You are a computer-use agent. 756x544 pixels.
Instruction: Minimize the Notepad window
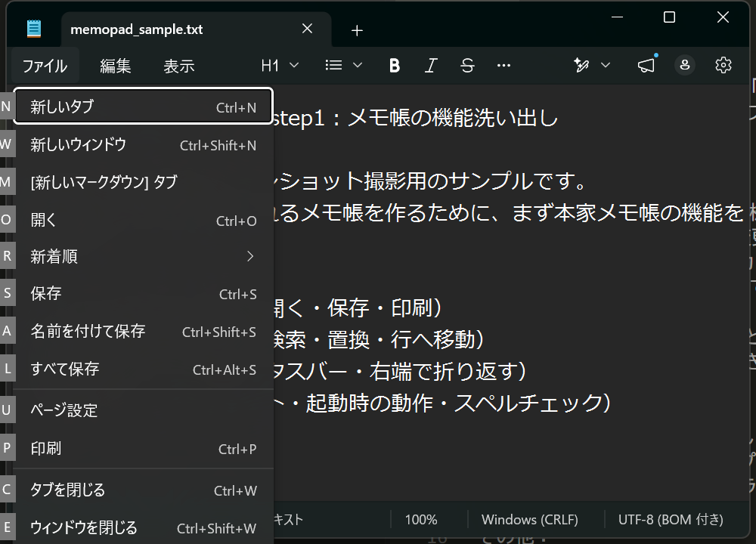pos(617,17)
